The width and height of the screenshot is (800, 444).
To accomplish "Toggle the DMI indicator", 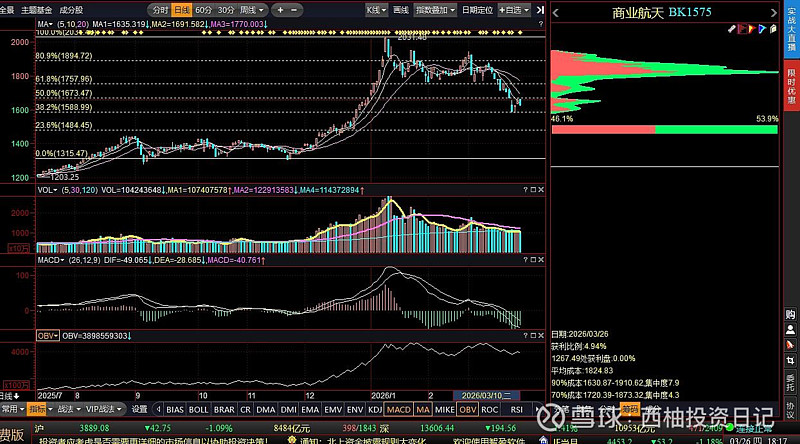I will 288,409.
